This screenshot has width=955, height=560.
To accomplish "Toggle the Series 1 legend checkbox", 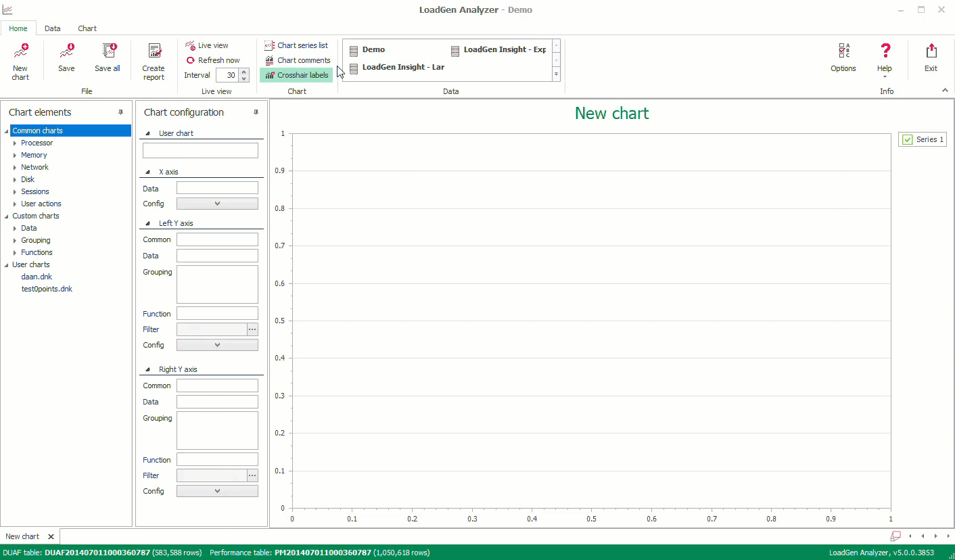I will click(908, 139).
